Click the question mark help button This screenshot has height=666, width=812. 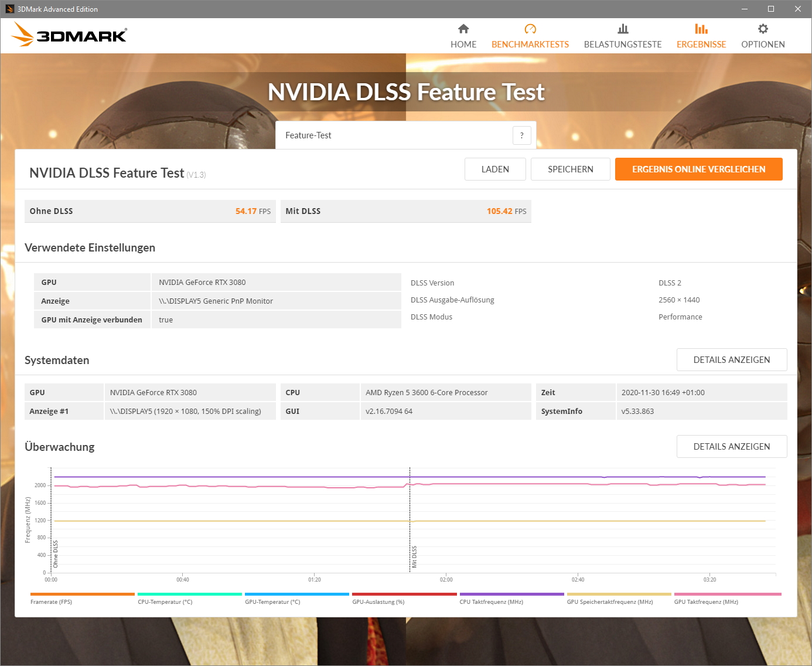point(522,135)
